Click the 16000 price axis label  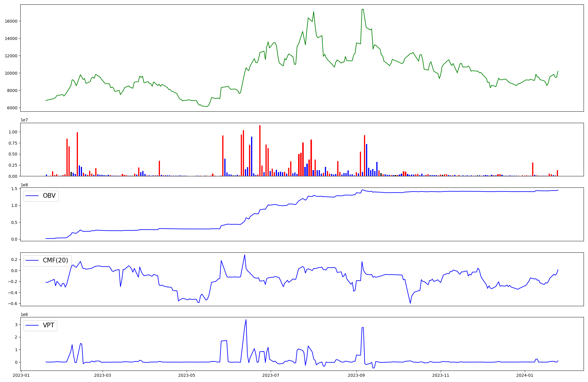coord(11,21)
